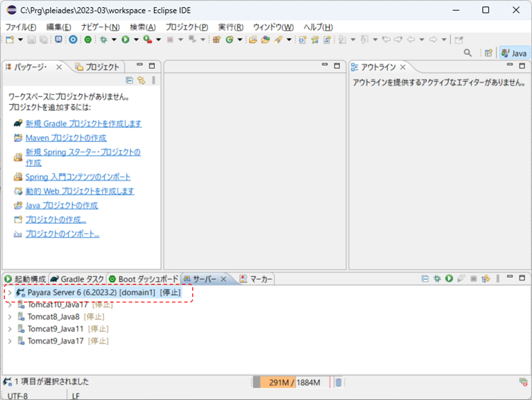Click the magnifier Quick Access search icon
Screen dimensions: 532x400
[468, 53]
